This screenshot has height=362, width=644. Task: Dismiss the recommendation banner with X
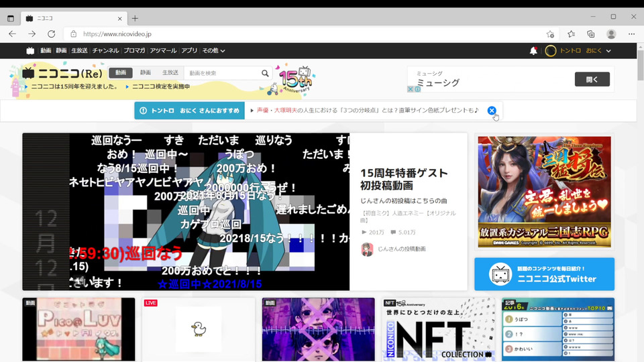point(492,111)
